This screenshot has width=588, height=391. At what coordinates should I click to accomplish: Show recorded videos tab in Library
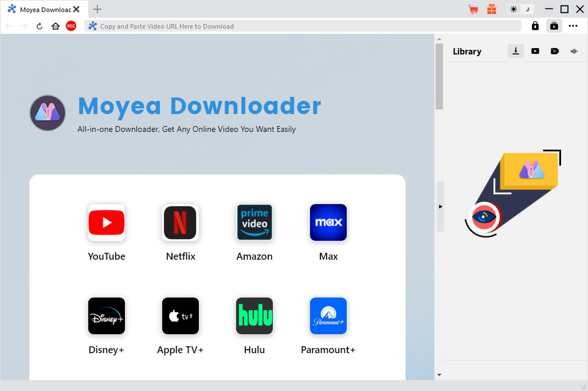pos(555,51)
